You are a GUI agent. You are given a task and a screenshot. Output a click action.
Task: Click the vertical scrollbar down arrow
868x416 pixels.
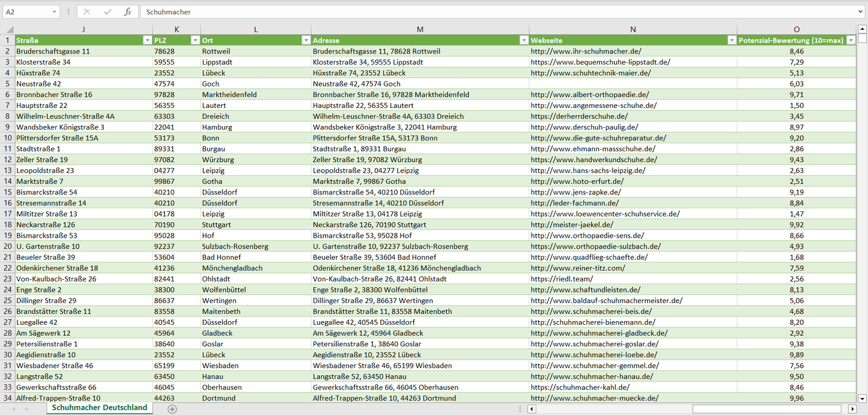863,397
